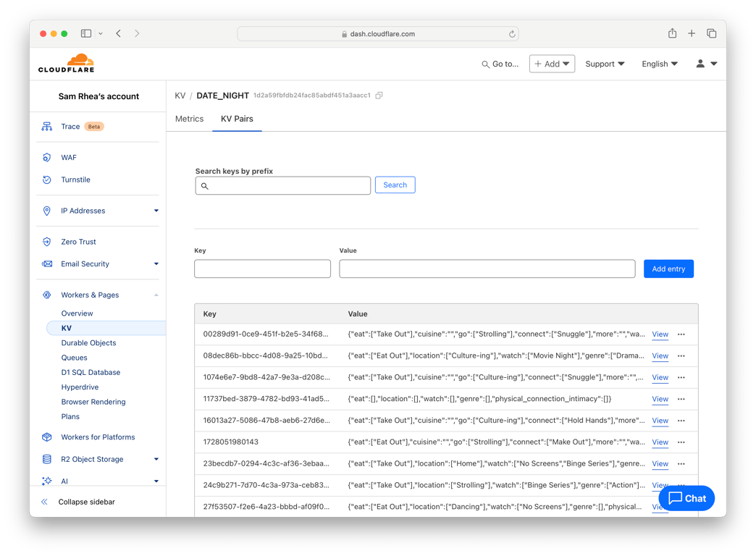Click the Safari share icon

coord(672,33)
